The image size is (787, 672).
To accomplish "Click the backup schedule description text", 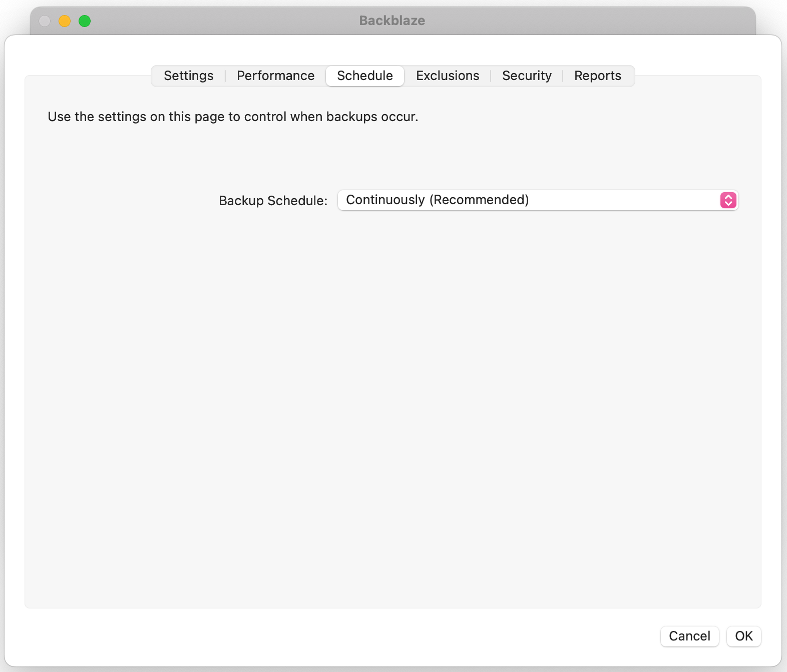I will 233,117.
